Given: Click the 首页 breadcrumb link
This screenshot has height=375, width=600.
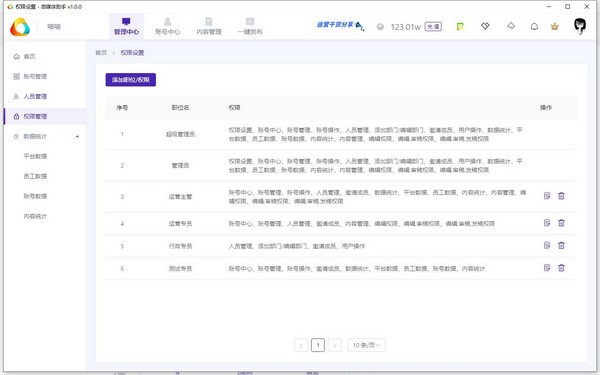Looking at the screenshot, I should (x=101, y=53).
